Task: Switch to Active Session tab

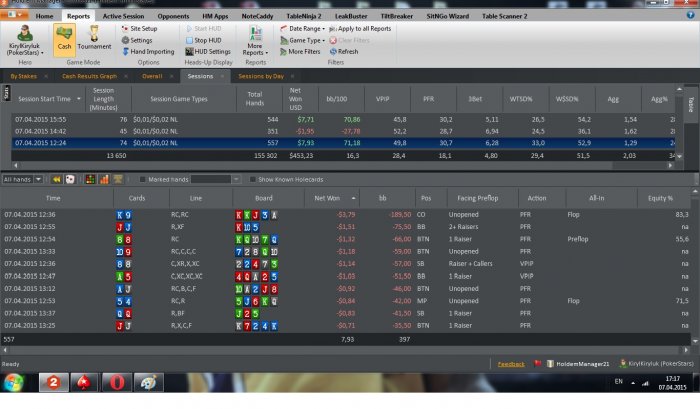Action: click(x=123, y=16)
